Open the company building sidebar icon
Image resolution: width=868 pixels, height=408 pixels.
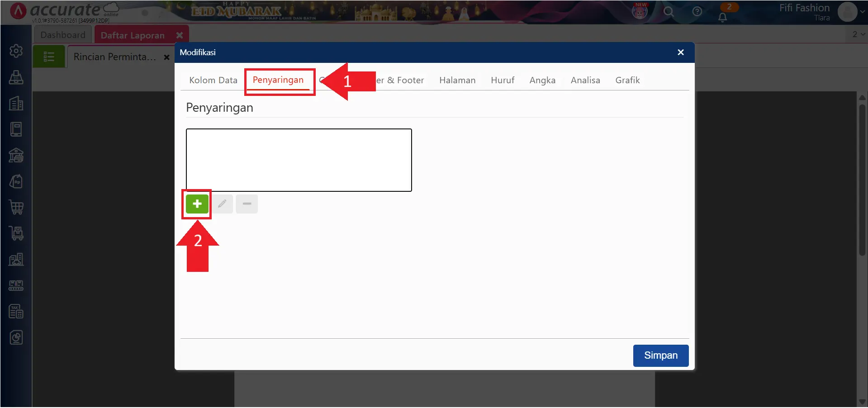[x=16, y=104]
